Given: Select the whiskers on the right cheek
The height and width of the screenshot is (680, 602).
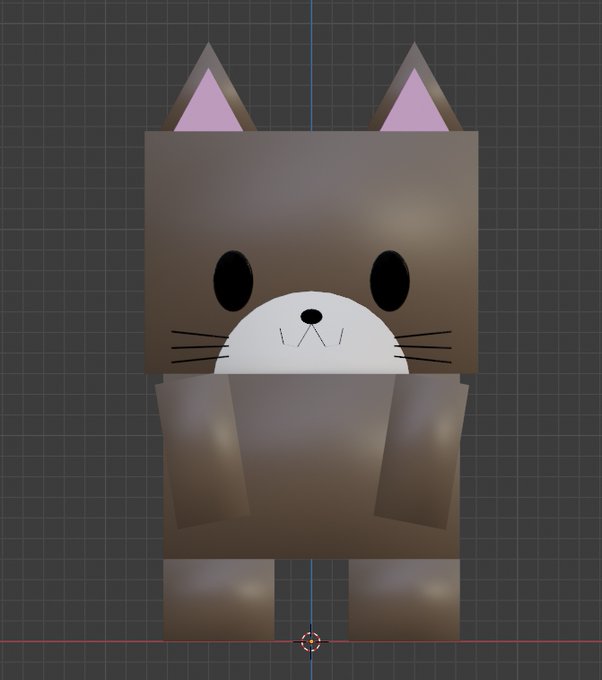Looking at the screenshot, I should [x=423, y=347].
